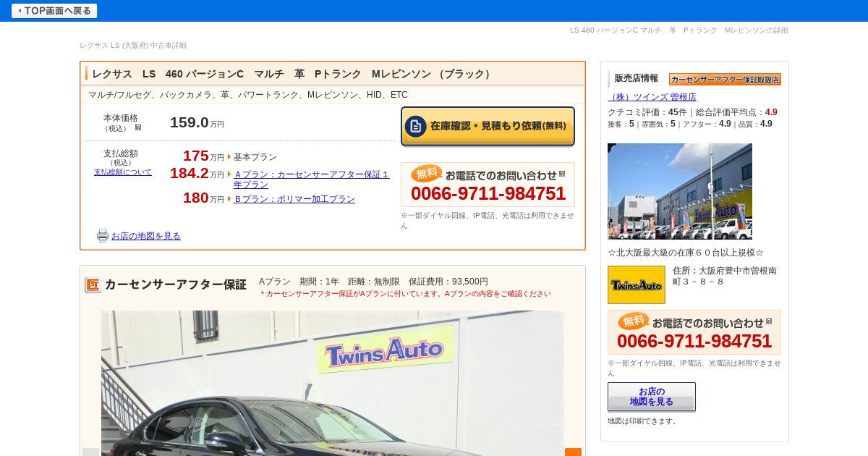This screenshot has height=456, width=868.
Task: Select the 175万円 基本プラン total
Action: coord(203,156)
